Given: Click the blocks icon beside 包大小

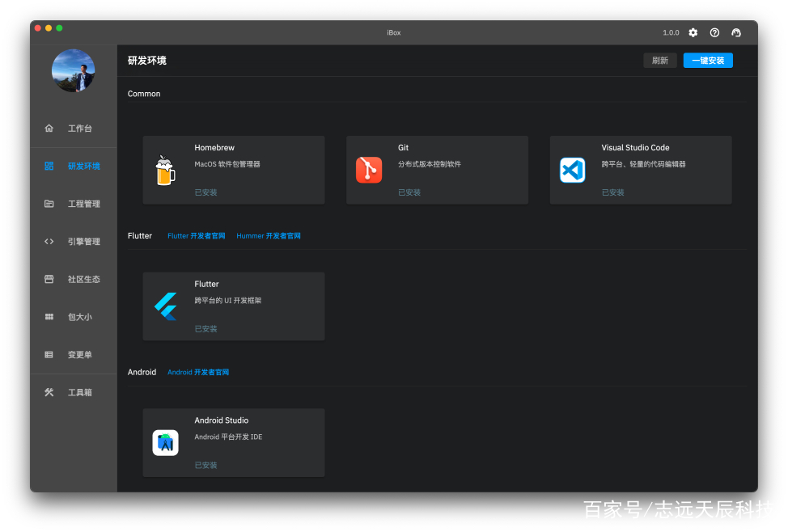Looking at the screenshot, I should (x=49, y=316).
